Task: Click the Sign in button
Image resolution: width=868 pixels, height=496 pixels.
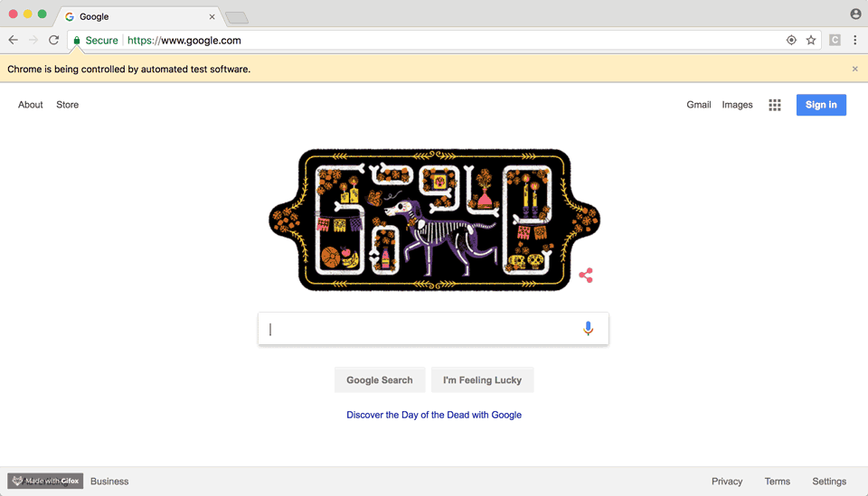Action: pos(821,105)
